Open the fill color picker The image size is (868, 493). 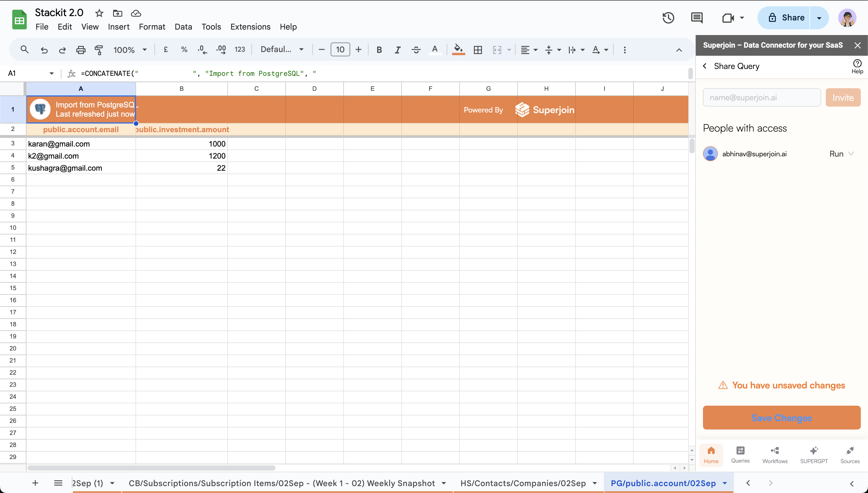pyautogui.click(x=458, y=50)
